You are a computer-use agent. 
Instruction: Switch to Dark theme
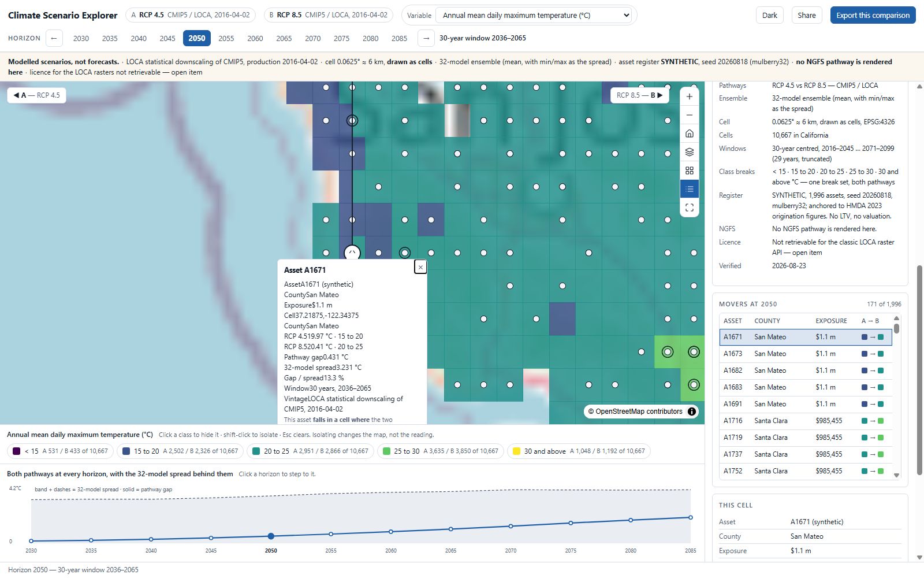[770, 16]
